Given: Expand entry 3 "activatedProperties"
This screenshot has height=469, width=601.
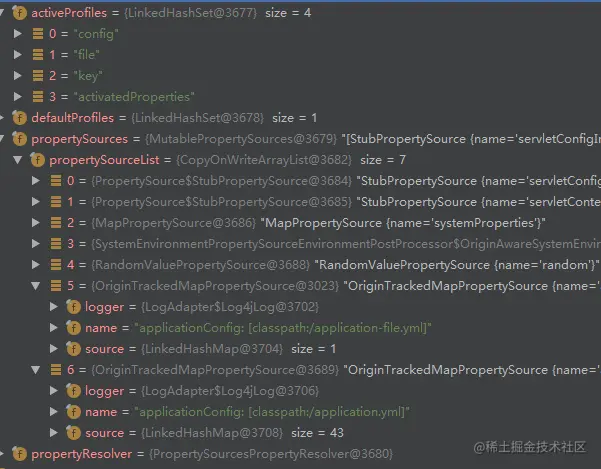Looking at the screenshot, I should point(18,97).
